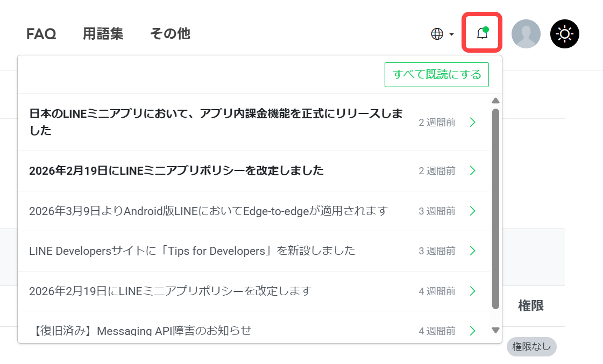Click the すべて既読にする button
The width and height of the screenshot is (603, 364).
436,75
